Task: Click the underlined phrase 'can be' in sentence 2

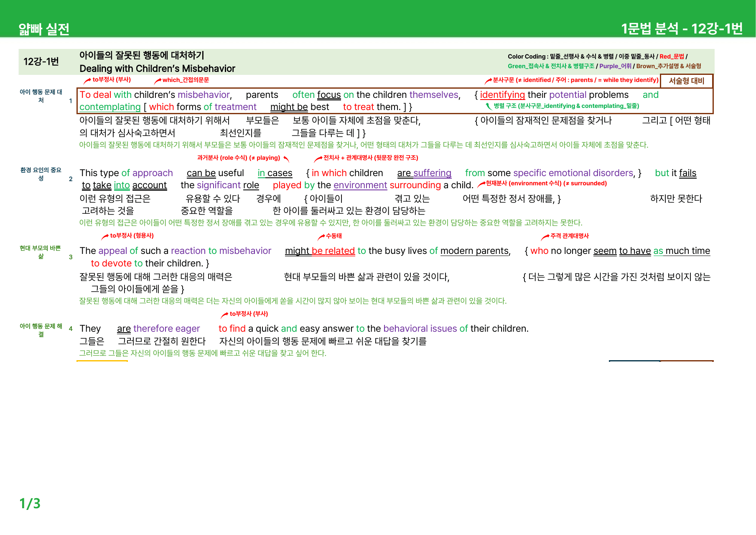Action: click(x=201, y=173)
